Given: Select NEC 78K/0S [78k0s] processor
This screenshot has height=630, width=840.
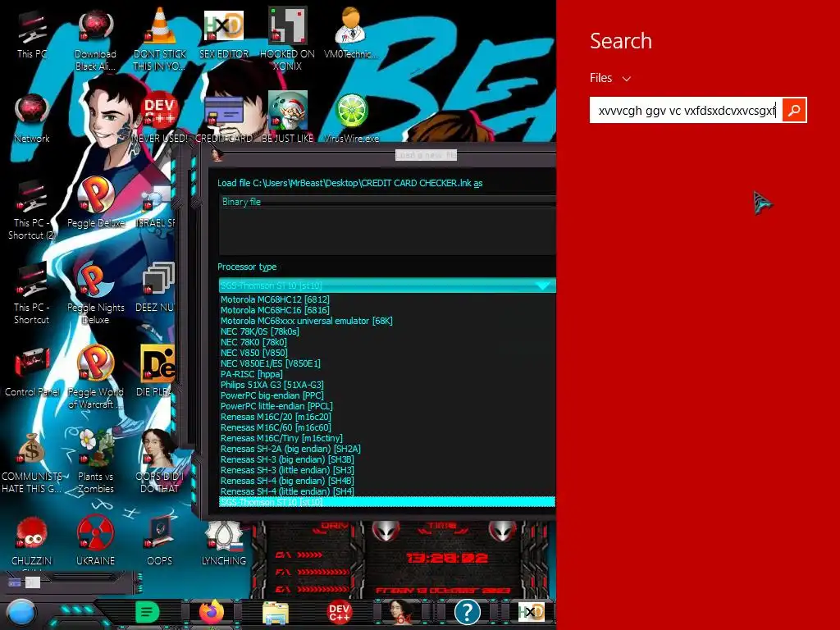Looking at the screenshot, I should pyautogui.click(x=387, y=331).
